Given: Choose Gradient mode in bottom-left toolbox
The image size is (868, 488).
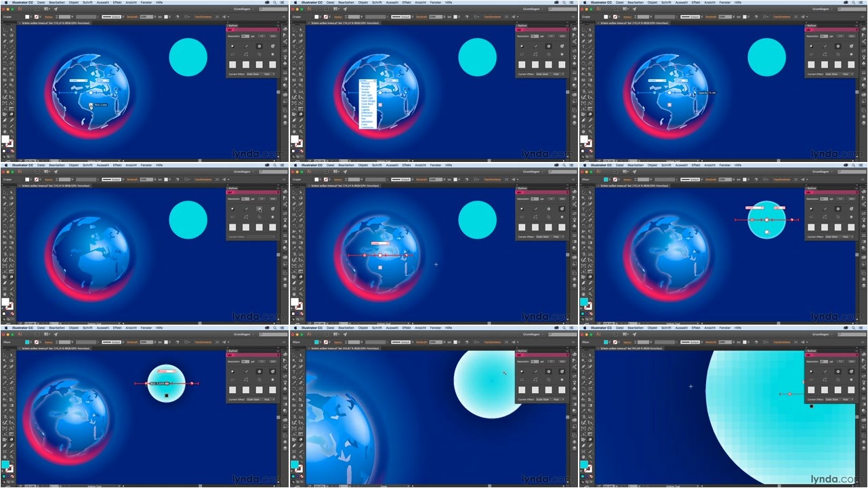Looking at the screenshot, I should 7,476.
